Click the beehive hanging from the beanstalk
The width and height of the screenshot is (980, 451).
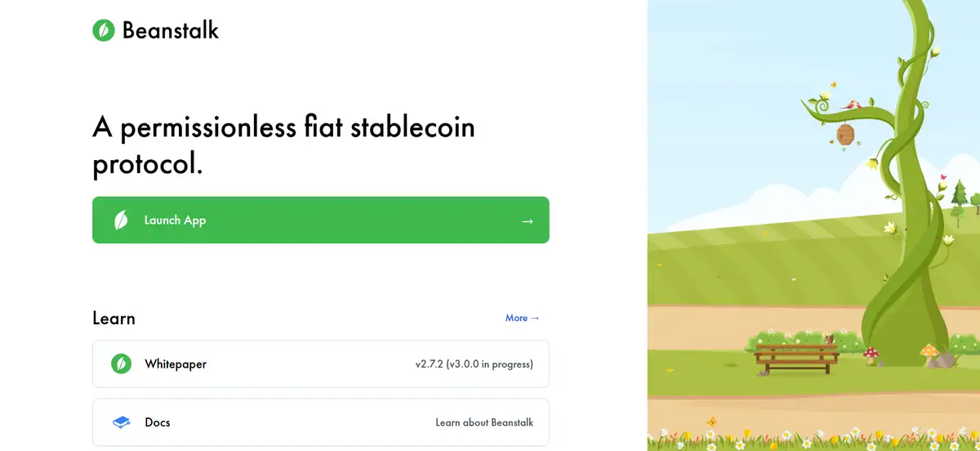pos(845,133)
